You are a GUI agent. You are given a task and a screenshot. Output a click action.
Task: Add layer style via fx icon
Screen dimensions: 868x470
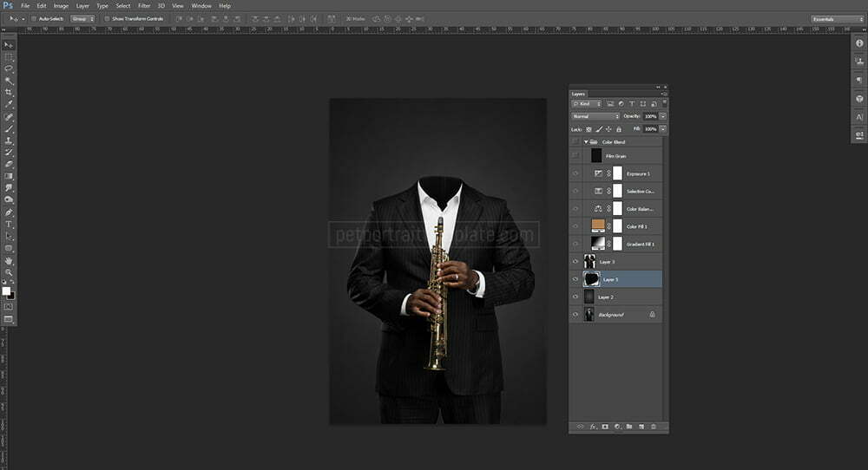(593, 427)
